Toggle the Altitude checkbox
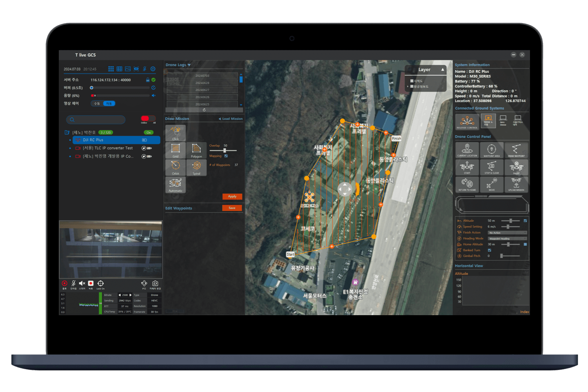The width and height of the screenshot is (588, 392). point(525,221)
